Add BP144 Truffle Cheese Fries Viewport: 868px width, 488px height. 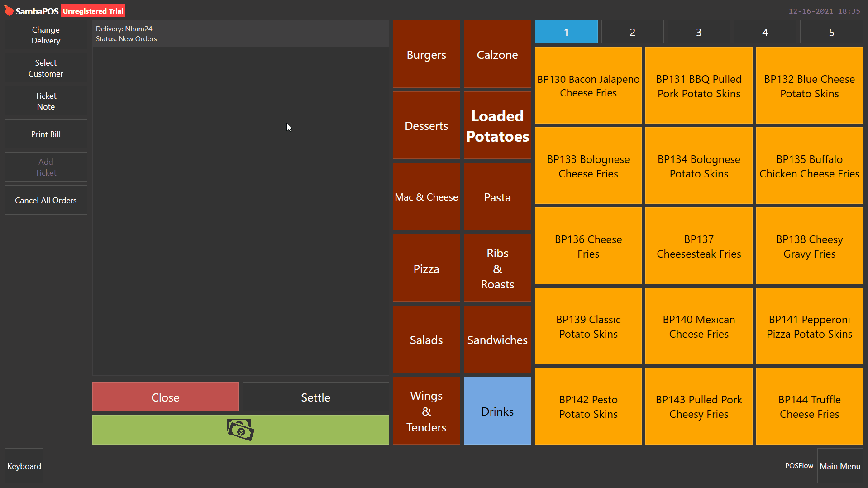[809, 406]
